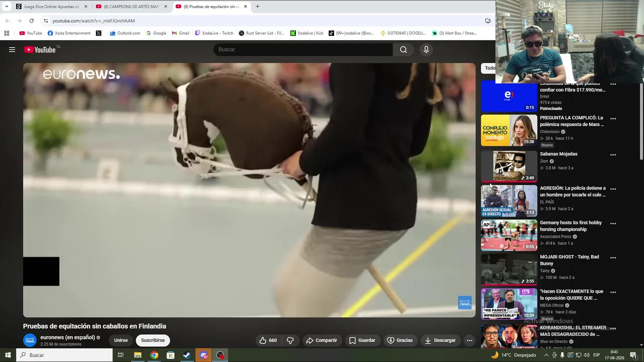This screenshot has height=362, width=644.
Task: Download the video with Descargar
Action: (440, 340)
